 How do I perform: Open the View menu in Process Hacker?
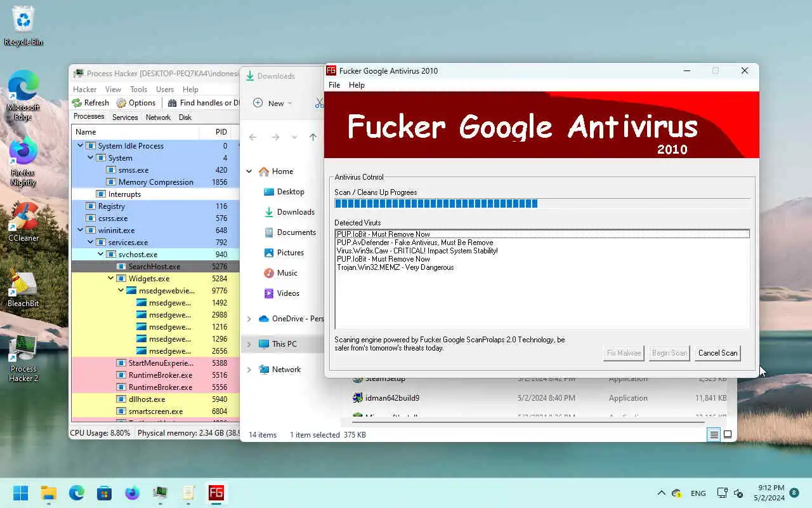tap(113, 90)
